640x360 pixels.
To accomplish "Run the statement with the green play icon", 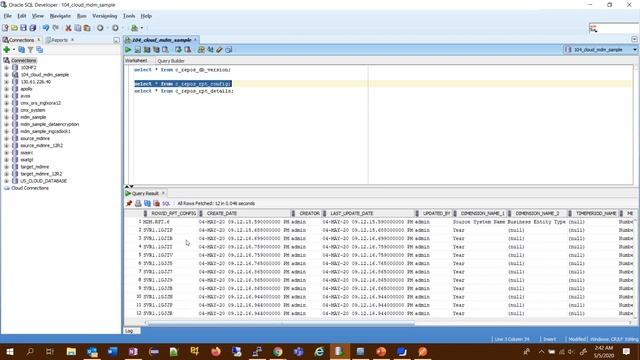I will (x=128, y=49).
